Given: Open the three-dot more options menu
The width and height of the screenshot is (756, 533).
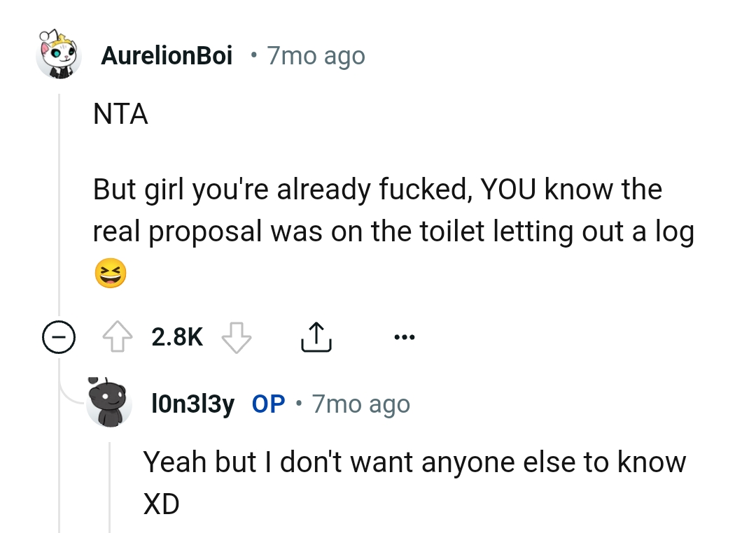Looking at the screenshot, I should point(404,336).
